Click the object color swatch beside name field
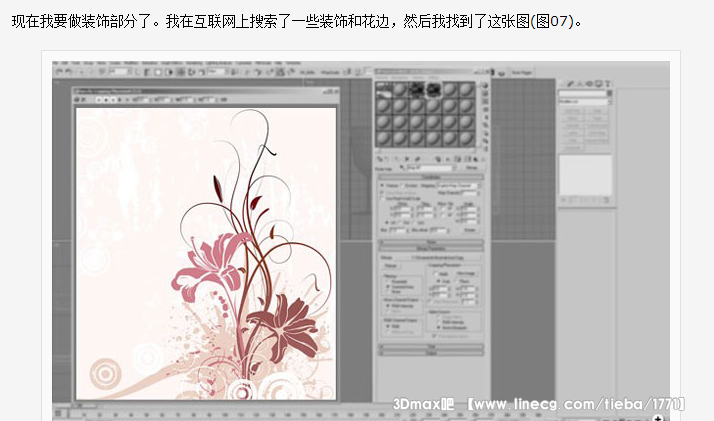The image size is (714, 421). tap(609, 93)
